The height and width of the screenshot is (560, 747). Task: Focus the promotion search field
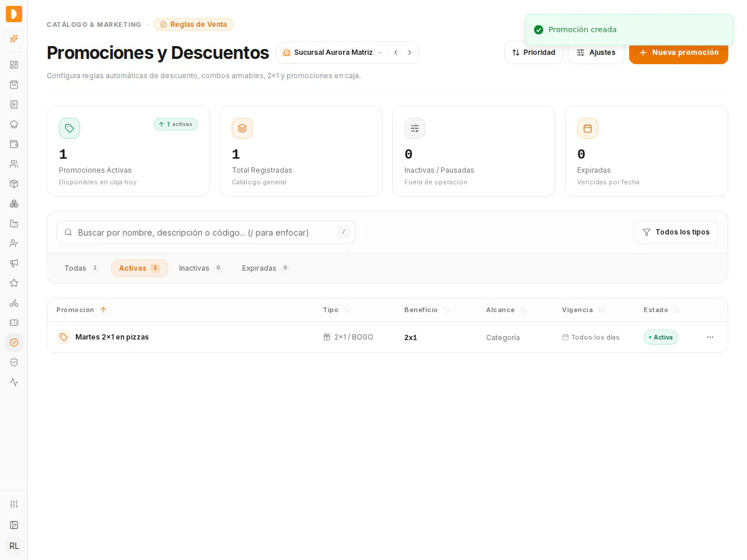(206, 232)
